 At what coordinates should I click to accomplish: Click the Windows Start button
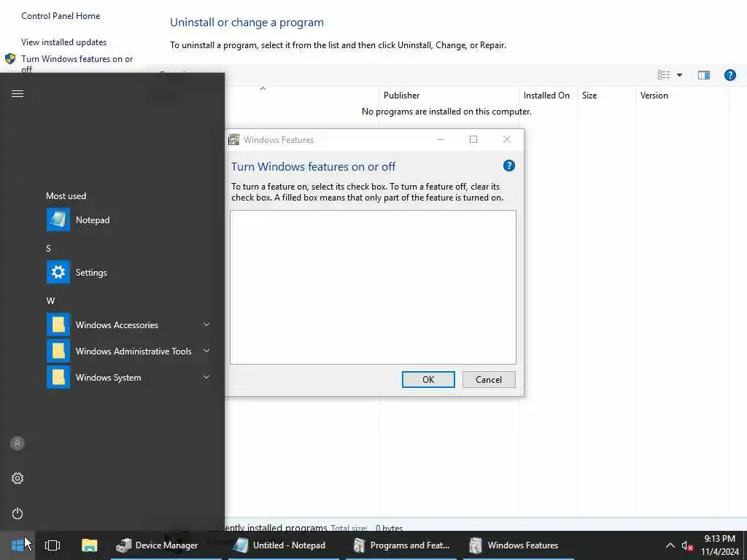click(18, 545)
